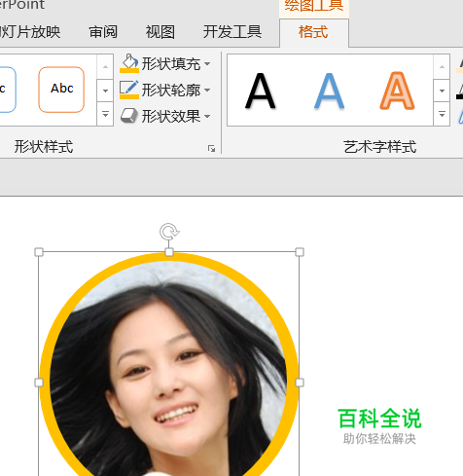Image resolution: width=463 pixels, height=476 pixels.
Task: Click the Shape Fill paint bucket icon
Action: point(130,61)
